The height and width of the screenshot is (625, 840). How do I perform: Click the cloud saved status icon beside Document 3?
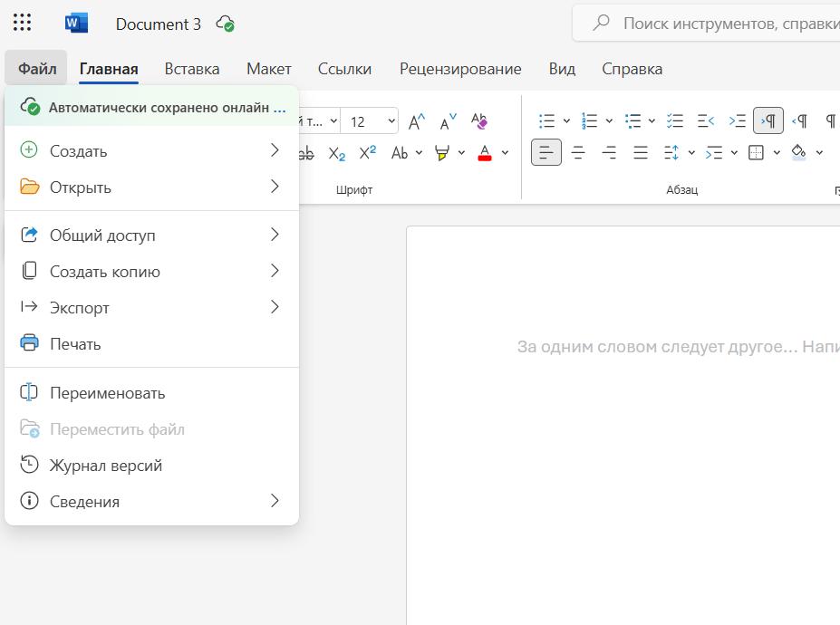point(225,24)
